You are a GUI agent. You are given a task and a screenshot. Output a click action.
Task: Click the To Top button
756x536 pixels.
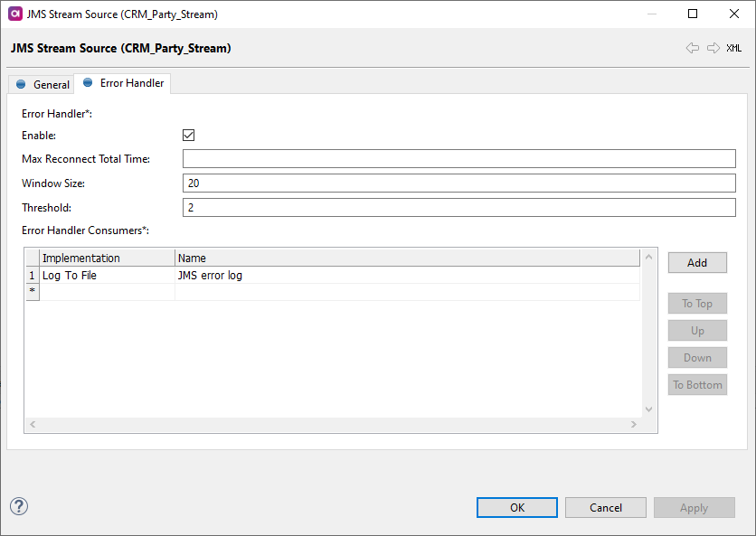tap(697, 303)
